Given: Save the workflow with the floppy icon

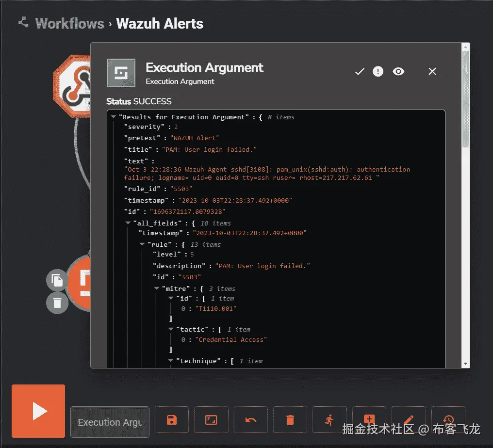Looking at the screenshot, I should (172, 420).
